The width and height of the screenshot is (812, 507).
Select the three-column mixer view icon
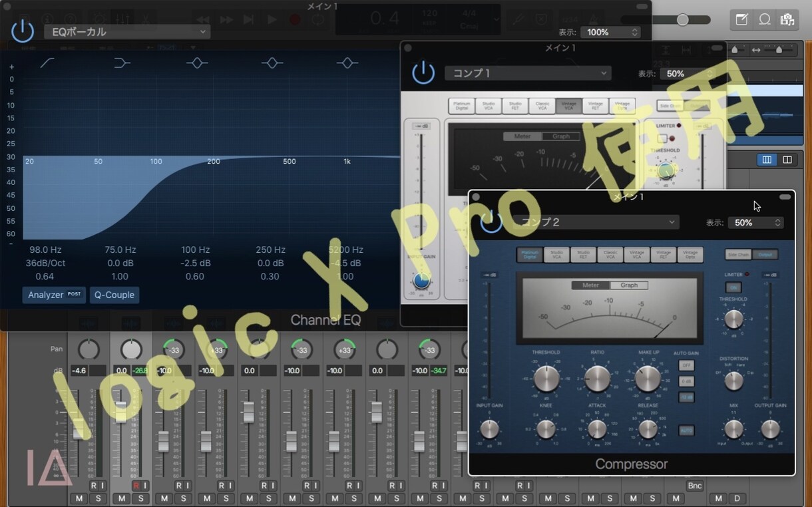[767, 160]
